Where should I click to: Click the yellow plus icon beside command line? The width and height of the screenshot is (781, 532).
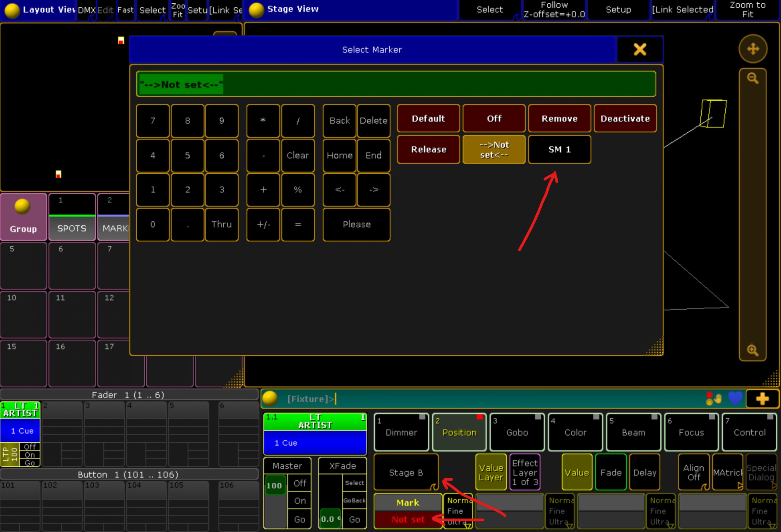pyautogui.click(x=762, y=399)
